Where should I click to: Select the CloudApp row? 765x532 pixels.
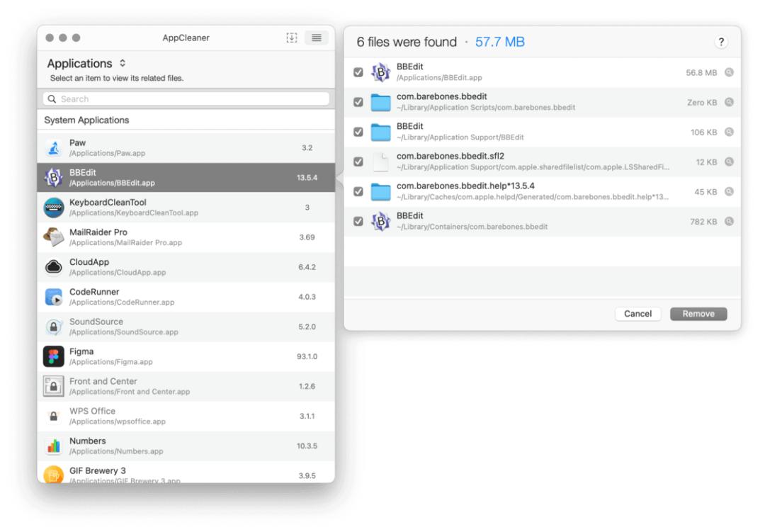tap(186, 267)
